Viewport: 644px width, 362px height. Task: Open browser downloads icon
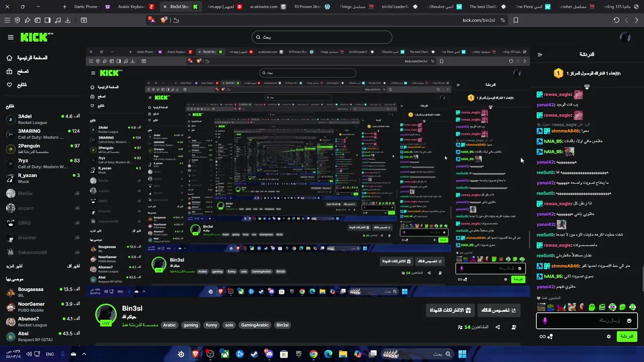click(67, 20)
